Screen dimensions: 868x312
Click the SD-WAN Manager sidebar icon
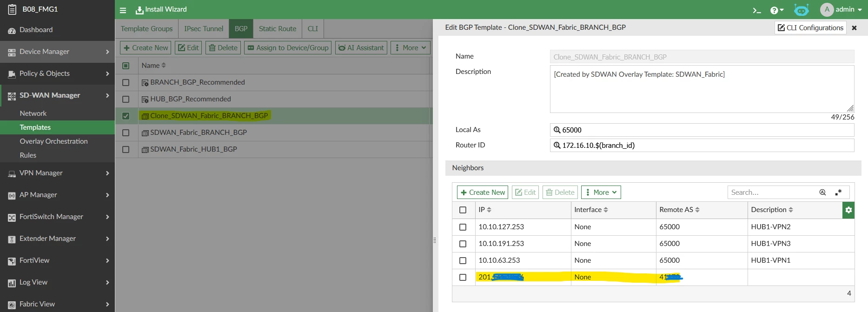(x=12, y=96)
